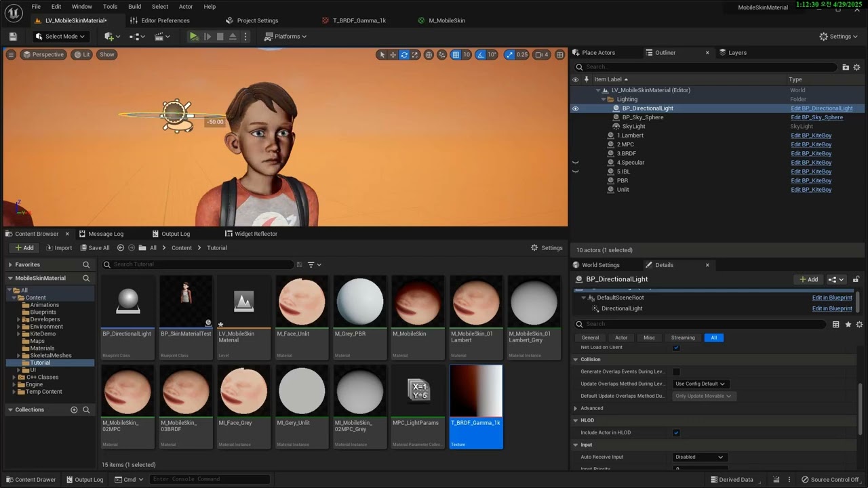Toggle hidden-eye icon for 5.IBL row
Image resolution: width=868 pixels, height=488 pixels.
575,171
